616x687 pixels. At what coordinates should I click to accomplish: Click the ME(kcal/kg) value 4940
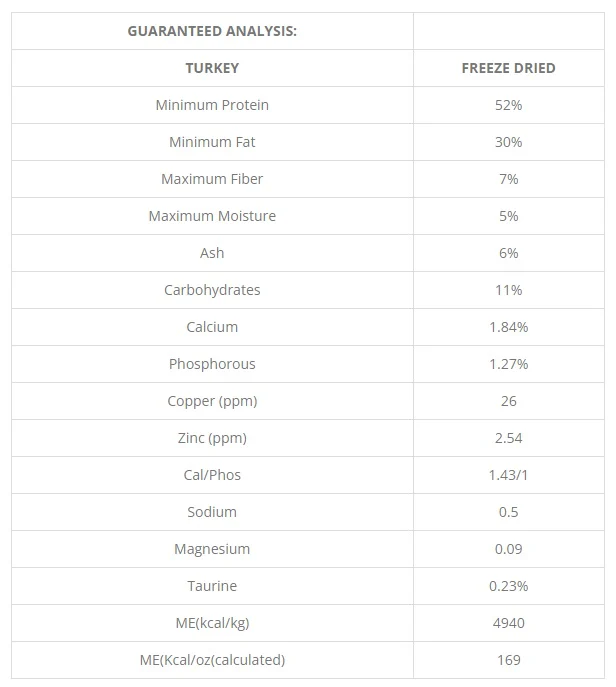[508, 623]
